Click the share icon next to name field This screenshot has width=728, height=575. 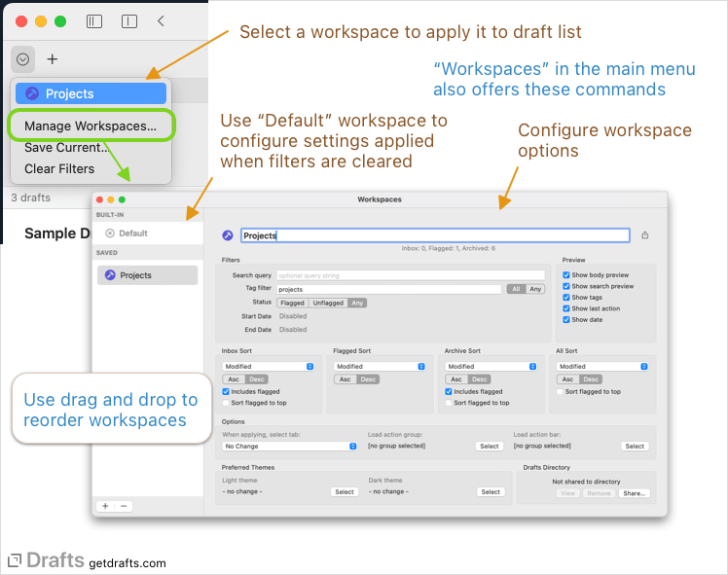[645, 235]
